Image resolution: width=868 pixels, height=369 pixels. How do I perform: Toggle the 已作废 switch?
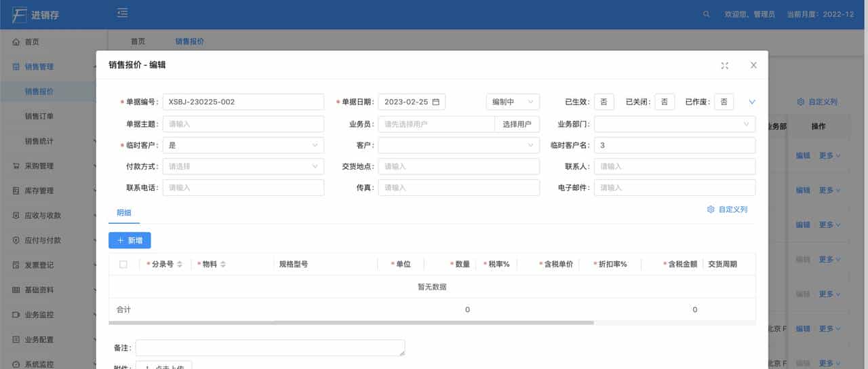pyautogui.click(x=724, y=102)
